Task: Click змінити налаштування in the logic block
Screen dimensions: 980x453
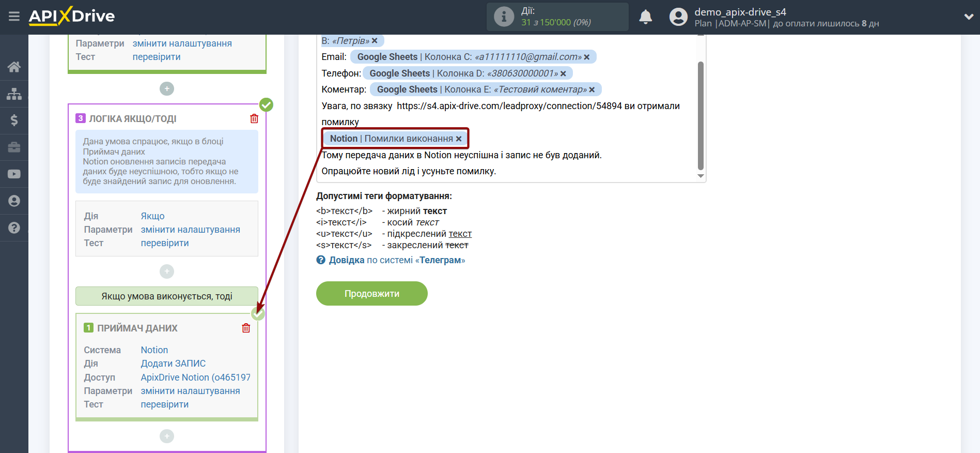Action: coord(191,230)
